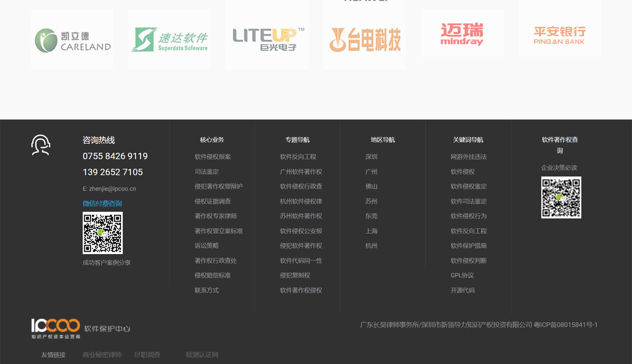Open 检测认证网 from the bottom navigation

(x=201, y=355)
